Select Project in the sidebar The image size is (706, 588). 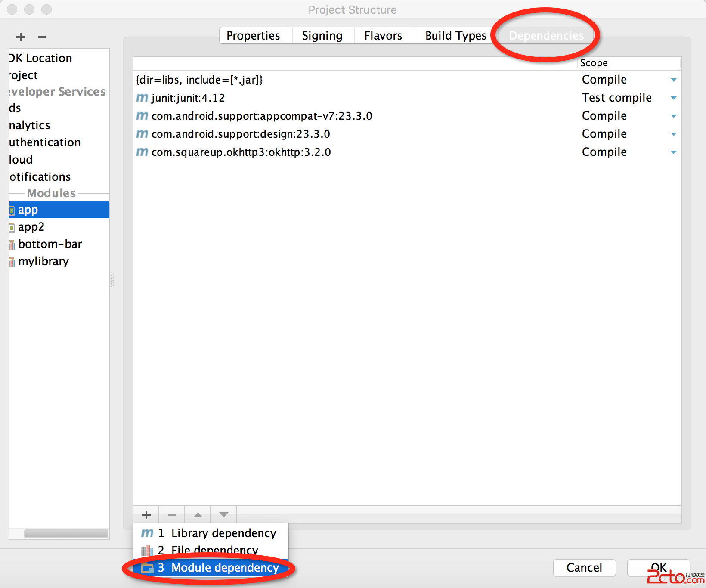[x=59, y=75]
